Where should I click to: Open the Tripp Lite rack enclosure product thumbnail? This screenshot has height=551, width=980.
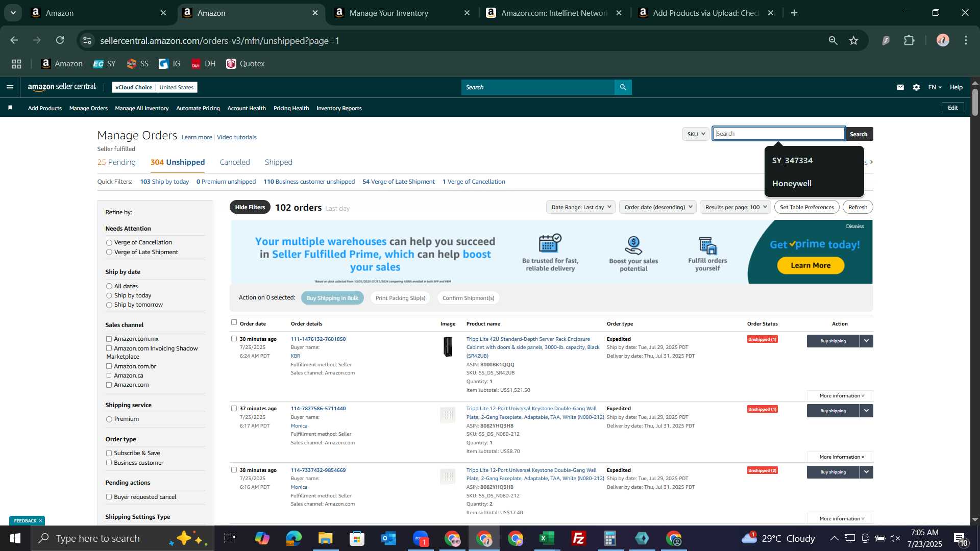[448, 347]
